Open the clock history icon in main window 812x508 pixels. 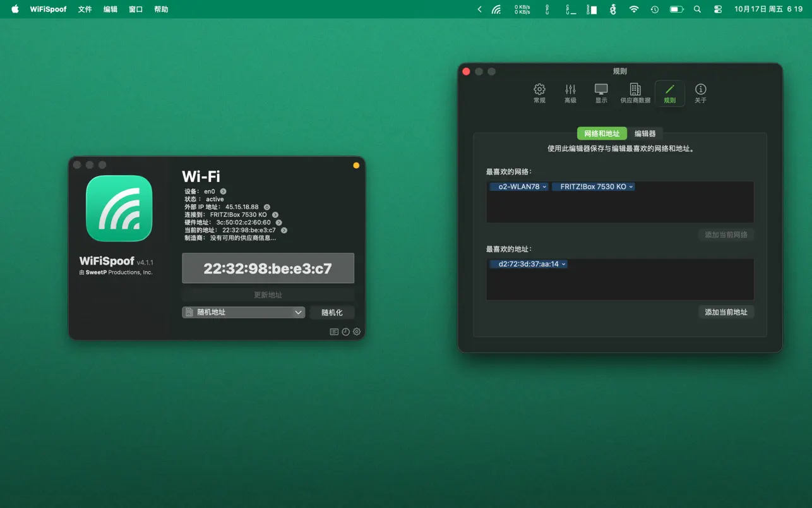point(345,332)
